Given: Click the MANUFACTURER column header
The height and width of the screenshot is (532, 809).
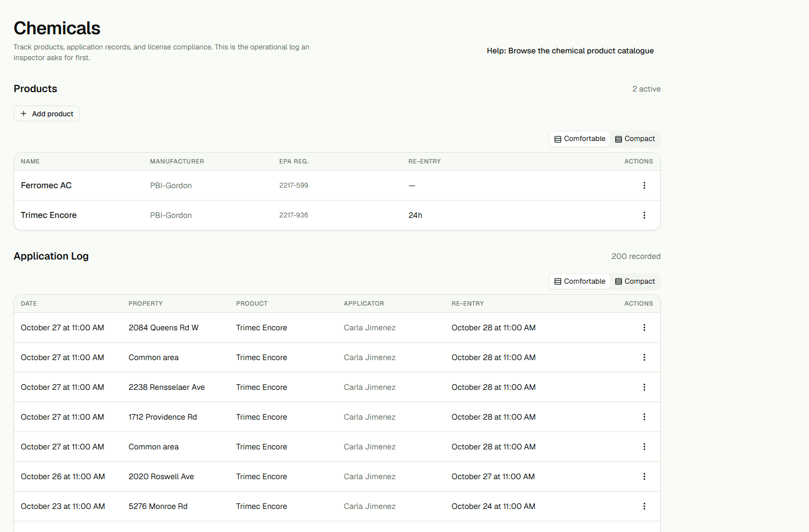Looking at the screenshot, I should click(x=177, y=161).
